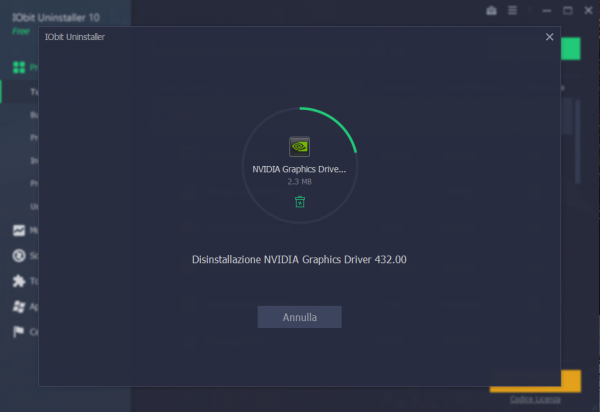The height and width of the screenshot is (412, 600).
Task: Click the Annulla button
Action: (299, 317)
